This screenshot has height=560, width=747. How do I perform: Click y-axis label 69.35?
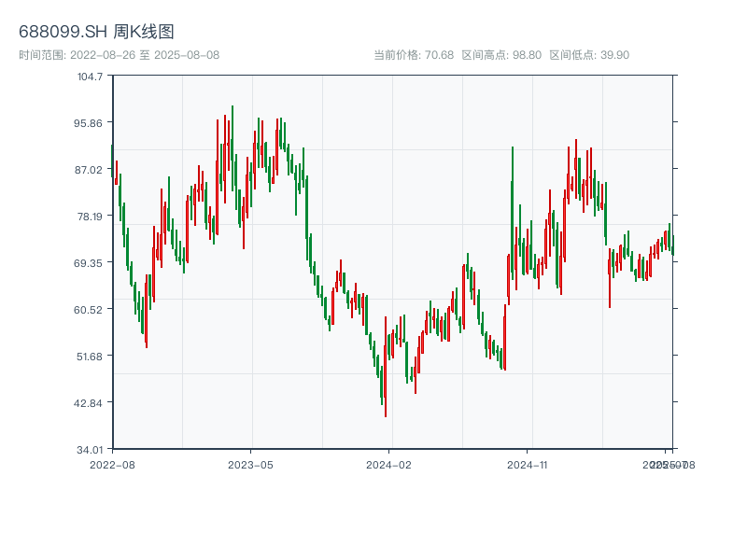(88, 263)
